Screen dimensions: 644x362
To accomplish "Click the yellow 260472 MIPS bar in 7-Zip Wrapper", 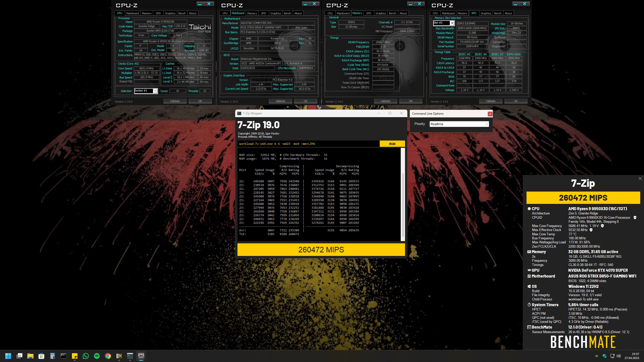I will tap(321, 250).
